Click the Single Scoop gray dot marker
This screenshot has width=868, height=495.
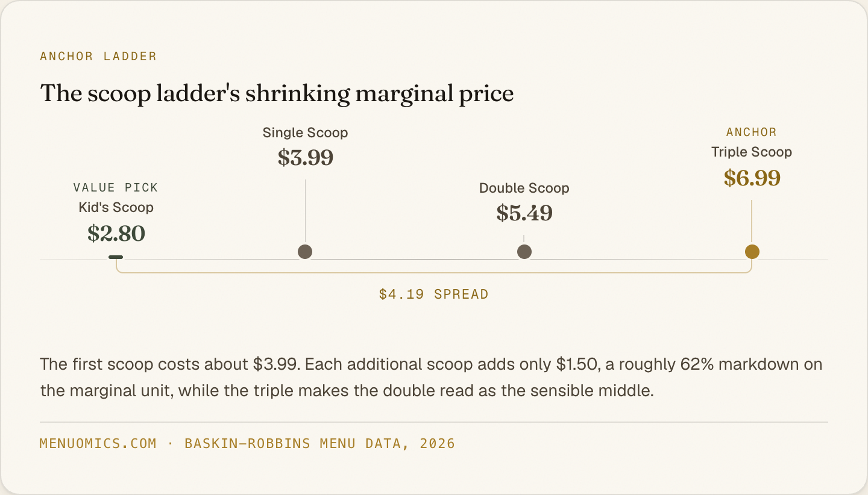pyautogui.click(x=305, y=252)
